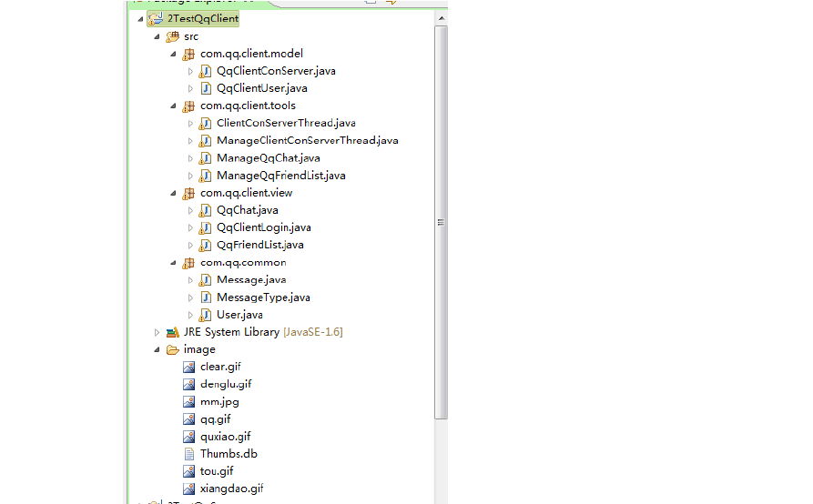Expand the ManageQqChat.java node

coord(190,158)
